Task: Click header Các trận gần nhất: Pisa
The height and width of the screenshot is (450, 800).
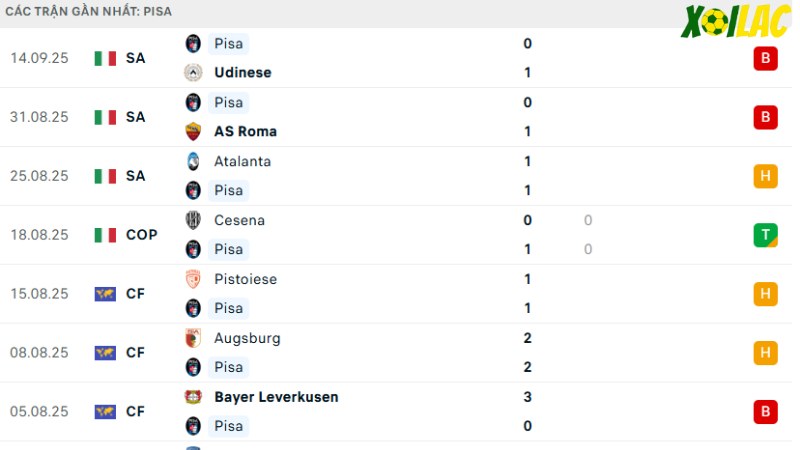Action: tap(88, 11)
